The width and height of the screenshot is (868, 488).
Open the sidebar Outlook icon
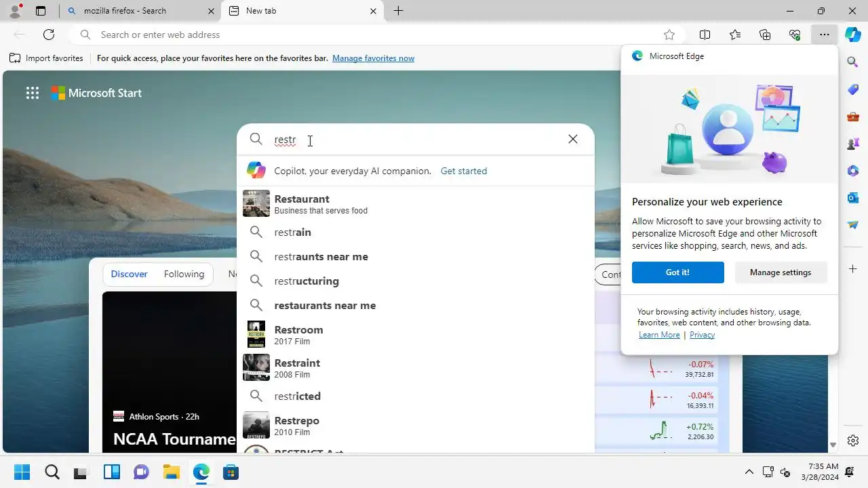pos(853,198)
